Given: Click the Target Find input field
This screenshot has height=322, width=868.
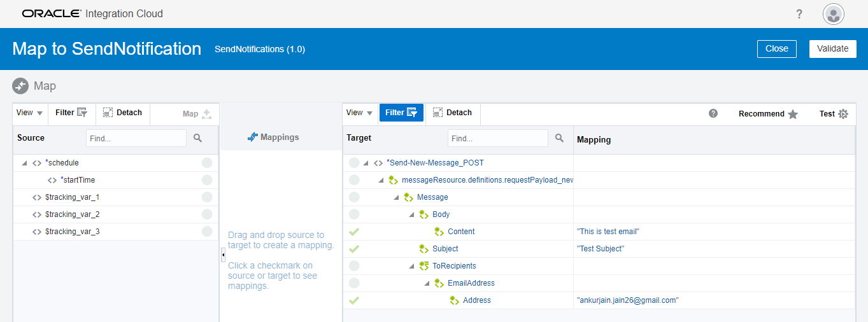Looking at the screenshot, I should [x=498, y=137].
